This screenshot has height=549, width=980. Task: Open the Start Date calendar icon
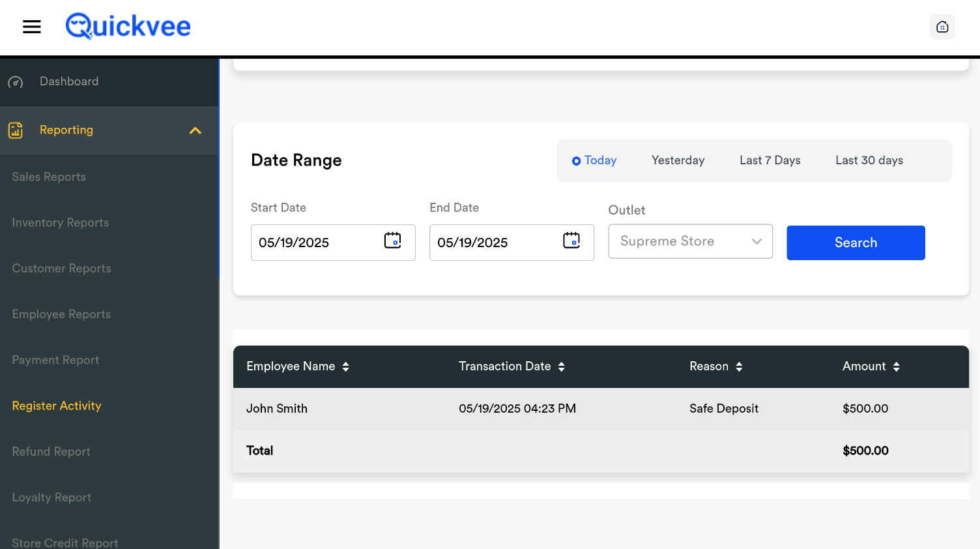(392, 241)
